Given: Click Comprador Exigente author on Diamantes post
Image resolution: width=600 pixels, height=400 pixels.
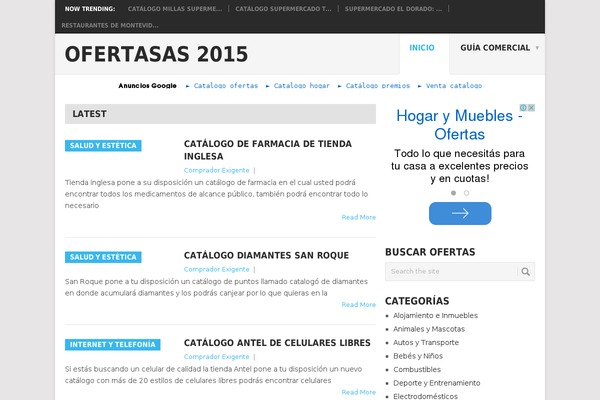Looking at the screenshot, I should pyautogui.click(x=217, y=269).
